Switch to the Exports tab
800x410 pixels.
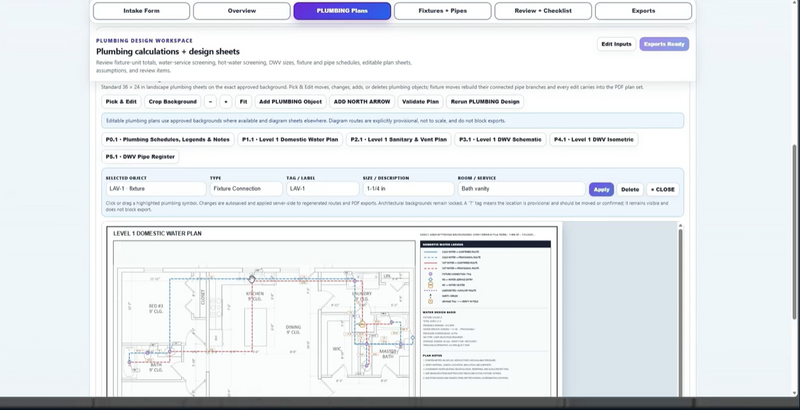(643, 11)
